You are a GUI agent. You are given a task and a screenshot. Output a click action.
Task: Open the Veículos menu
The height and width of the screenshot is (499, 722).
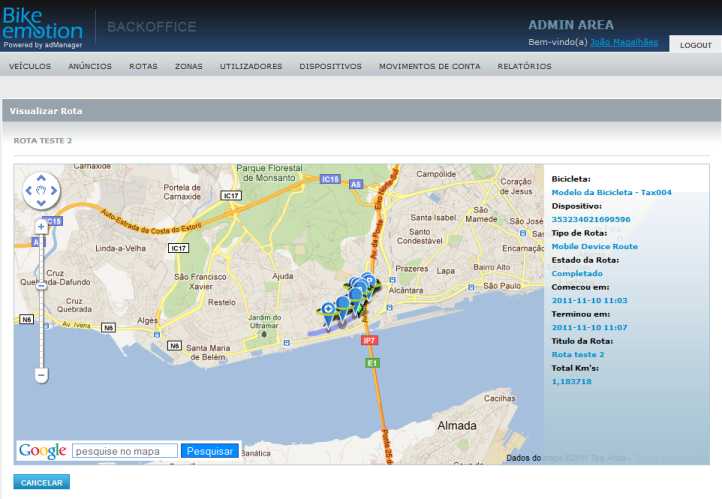click(30, 66)
